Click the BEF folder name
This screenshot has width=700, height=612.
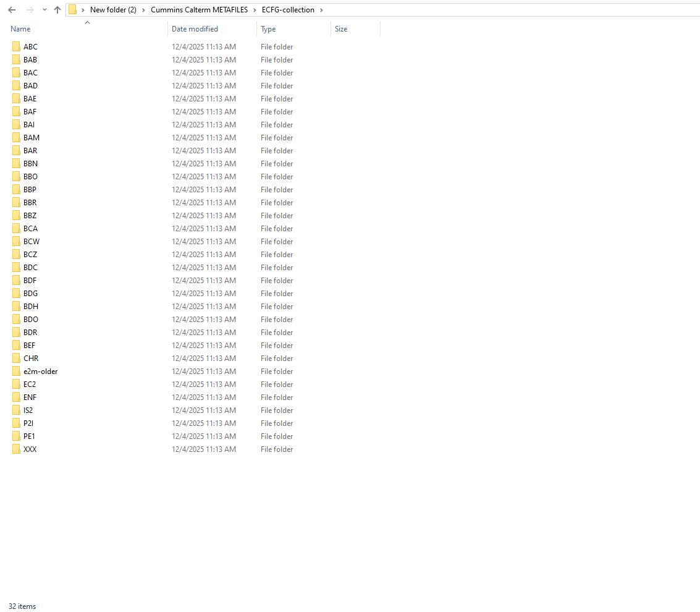pos(30,346)
